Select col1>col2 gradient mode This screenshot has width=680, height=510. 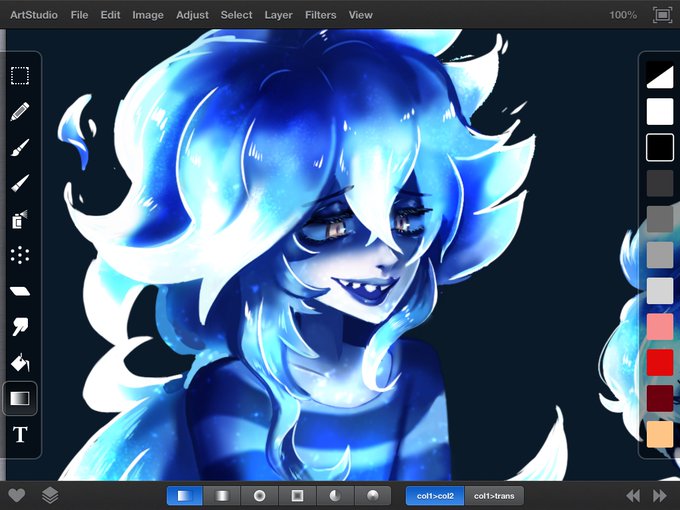[x=435, y=496]
